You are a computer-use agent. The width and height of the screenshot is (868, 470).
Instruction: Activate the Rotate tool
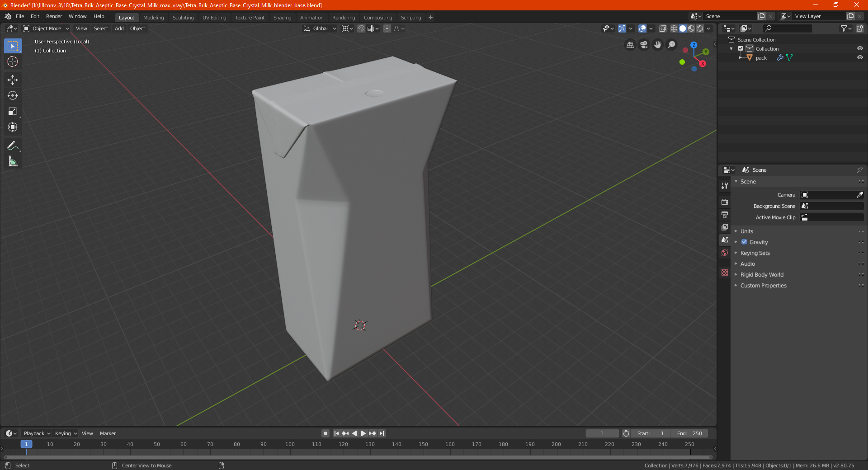coord(13,95)
